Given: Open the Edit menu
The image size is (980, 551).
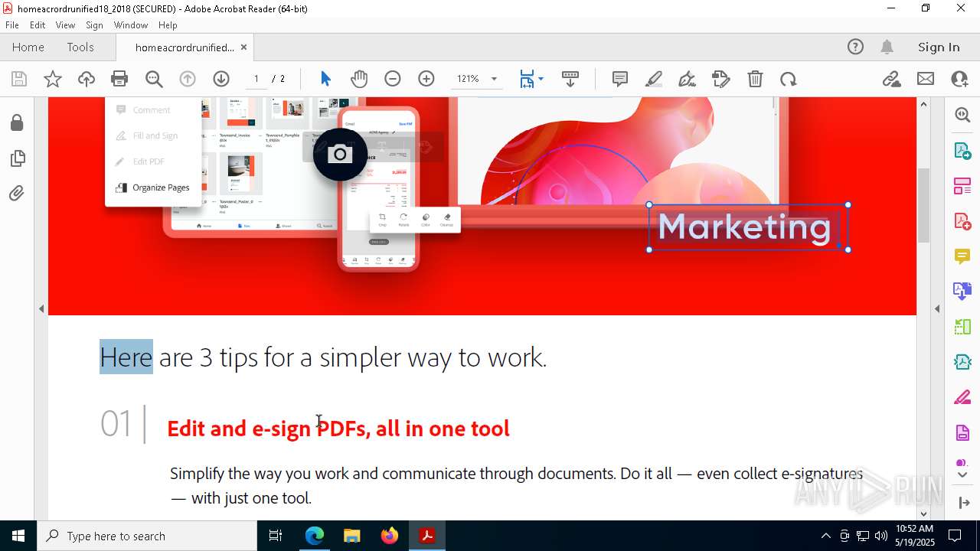Looking at the screenshot, I should (38, 25).
